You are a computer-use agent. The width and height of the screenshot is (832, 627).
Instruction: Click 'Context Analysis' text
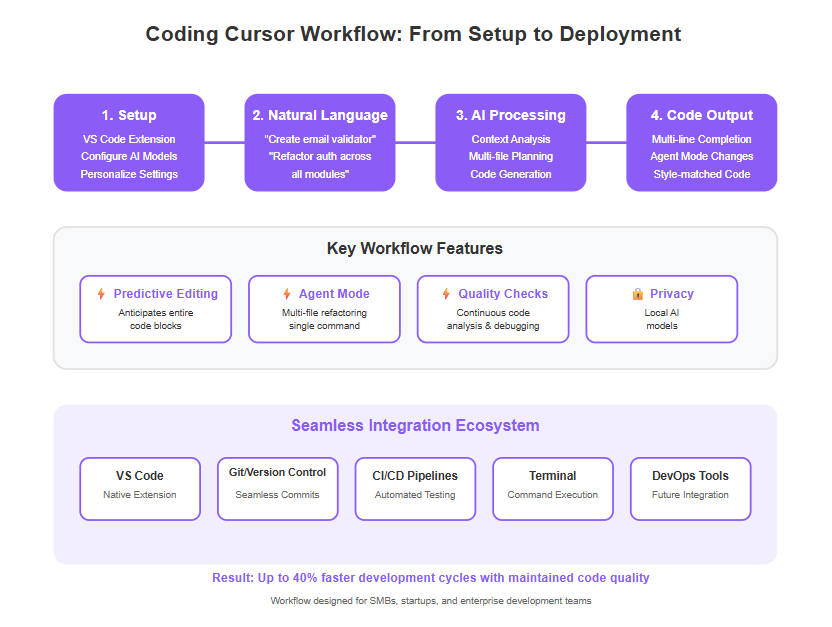pos(511,139)
